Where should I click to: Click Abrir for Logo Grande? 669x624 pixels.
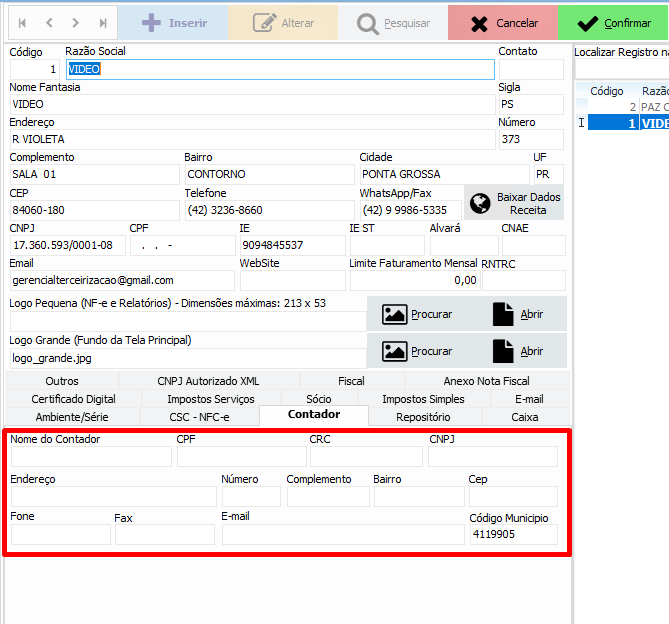tap(518, 351)
